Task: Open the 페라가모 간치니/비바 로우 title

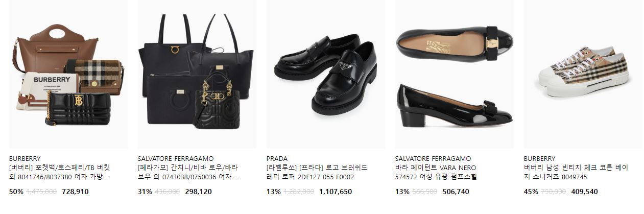Action: click(x=189, y=173)
